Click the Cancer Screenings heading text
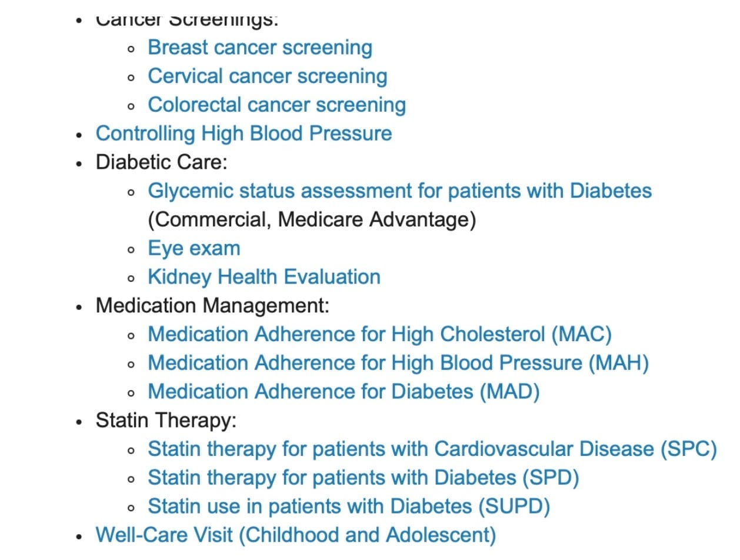This screenshot has width=740, height=560. coord(187,21)
